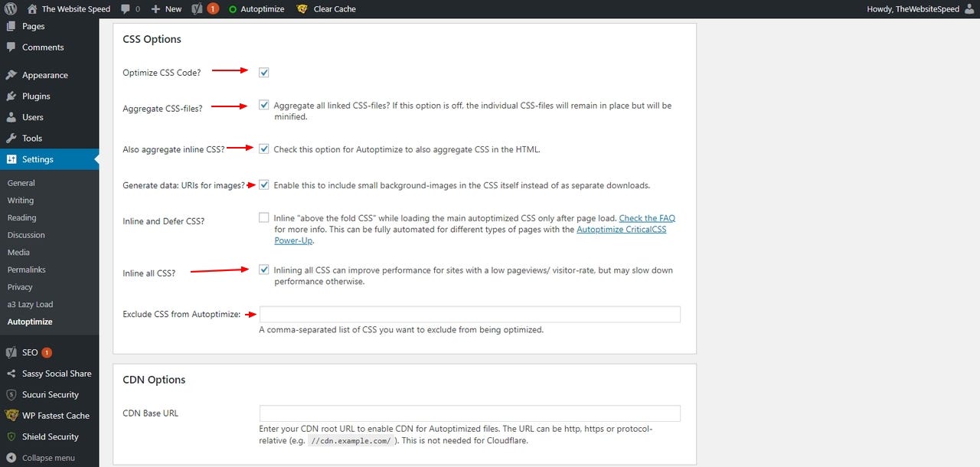
Task: Open Writing settings submenu item
Action: click(21, 201)
